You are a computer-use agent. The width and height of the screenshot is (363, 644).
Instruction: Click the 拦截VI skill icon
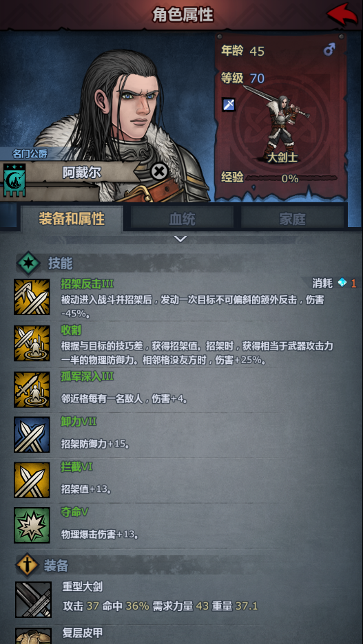[x=32, y=480]
